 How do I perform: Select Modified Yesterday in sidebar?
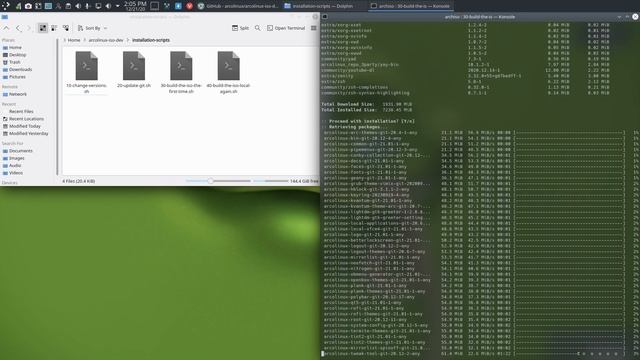point(29,133)
